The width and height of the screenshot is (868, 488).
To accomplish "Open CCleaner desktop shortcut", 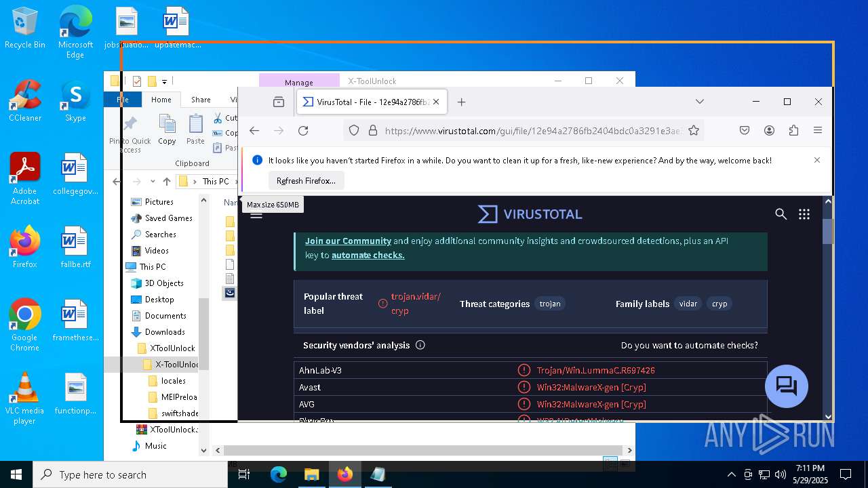I will (25, 102).
